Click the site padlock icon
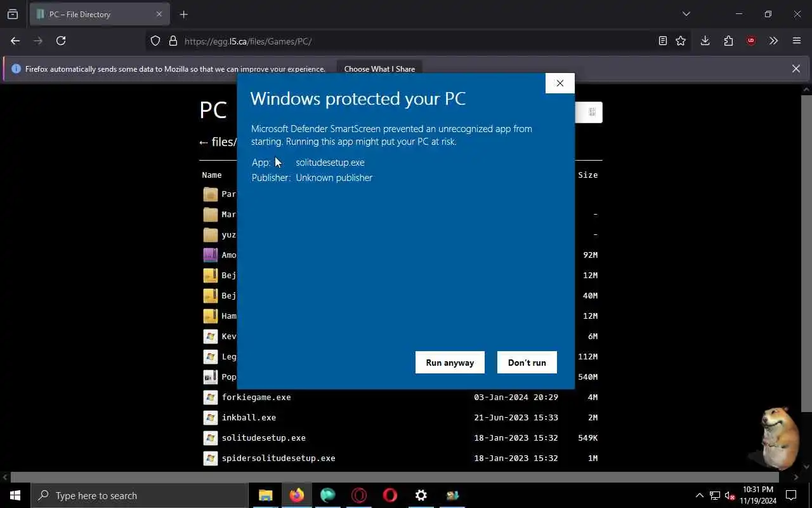The height and width of the screenshot is (508, 812). [x=173, y=41]
